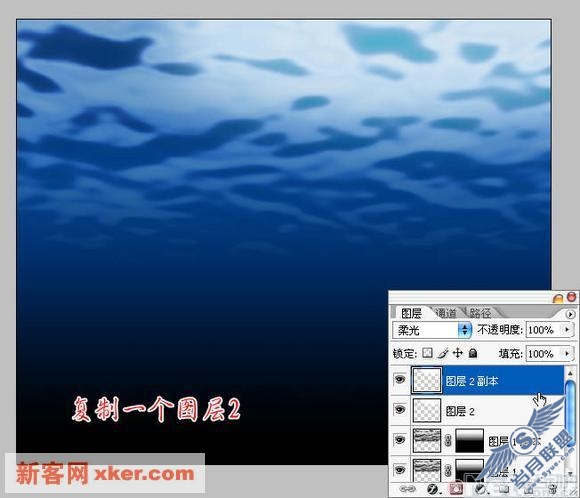The height and width of the screenshot is (498, 580).
Task: Expand the 不透明度 opacity slider arrow
Action: 567,329
